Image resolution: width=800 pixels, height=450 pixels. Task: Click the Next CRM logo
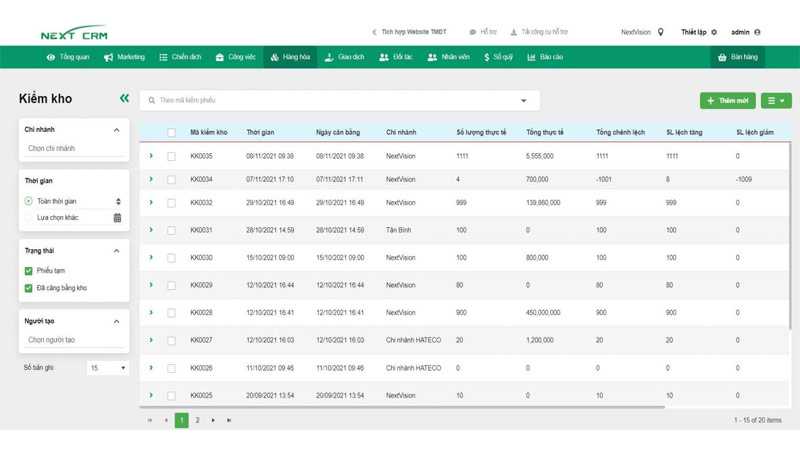pyautogui.click(x=74, y=33)
